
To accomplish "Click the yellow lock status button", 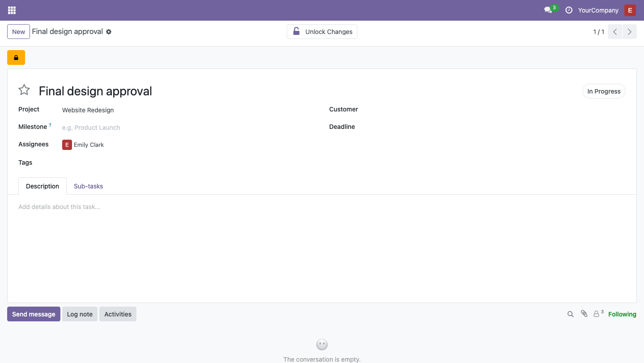I will (16, 58).
